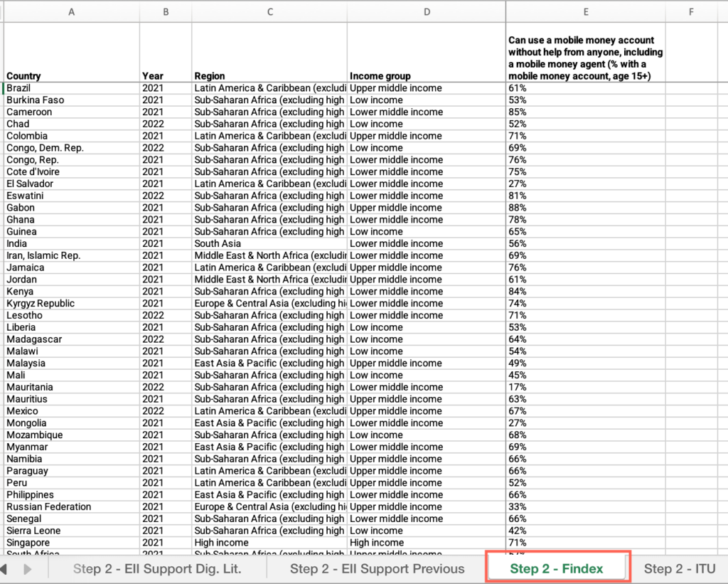728x584 pixels.
Task: Select the Brazil country cell
Action: coord(72,88)
